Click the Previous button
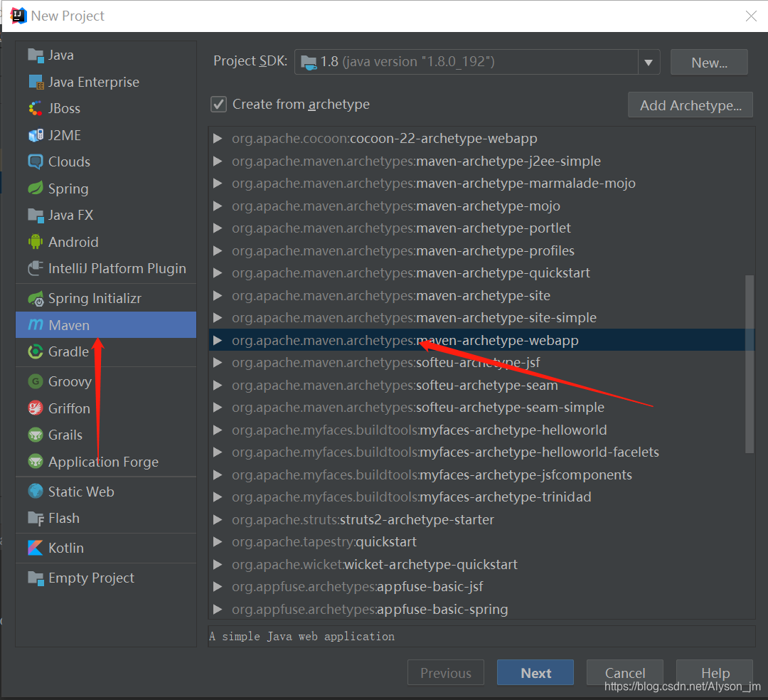This screenshot has height=700, width=768. pos(446,672)
